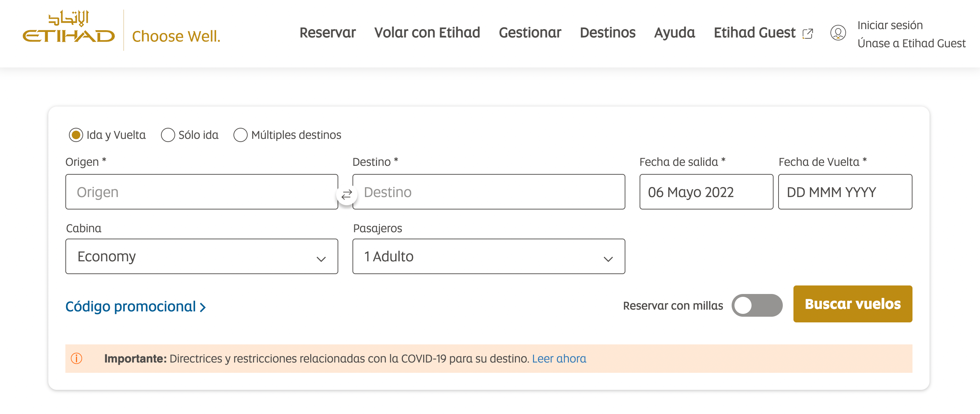
Task: Toggle Reservar con millas switch
Action: pyautogui.click(x=757, y=305)
